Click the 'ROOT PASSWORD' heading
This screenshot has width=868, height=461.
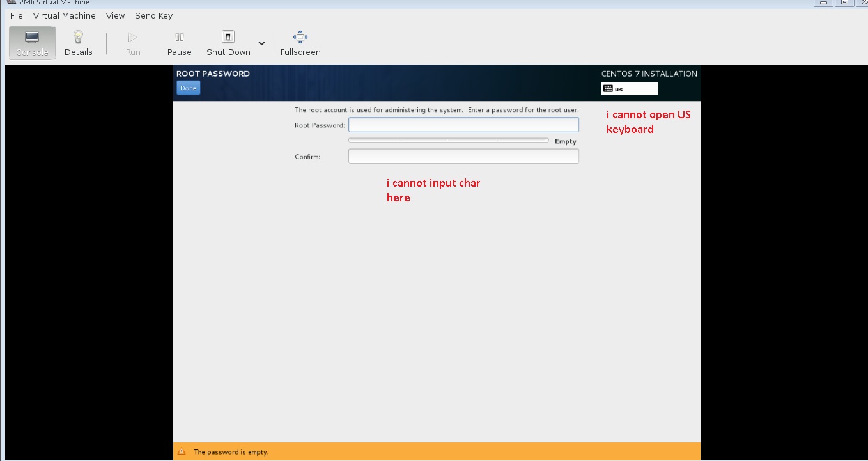pyautogui.click(x=213, y=74)
